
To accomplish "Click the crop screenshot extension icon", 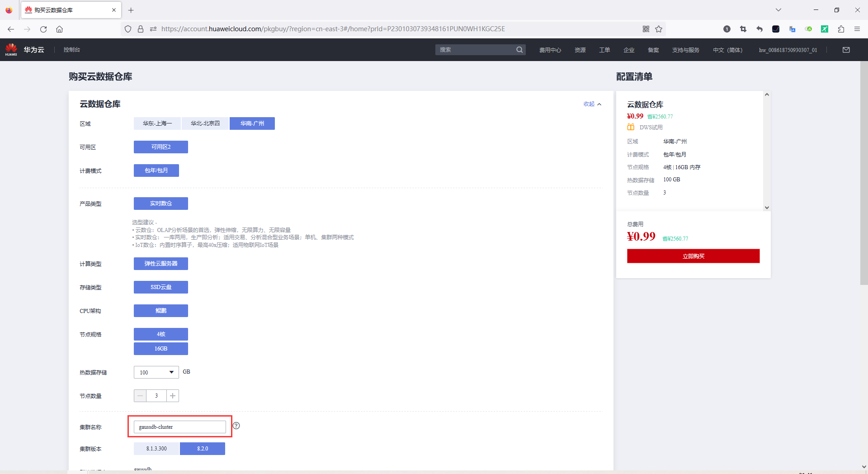I will (743, 29).
